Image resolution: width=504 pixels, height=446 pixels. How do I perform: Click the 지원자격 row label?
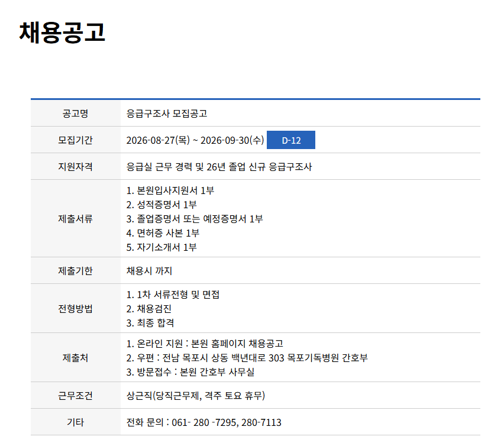(x=75, y=167)
